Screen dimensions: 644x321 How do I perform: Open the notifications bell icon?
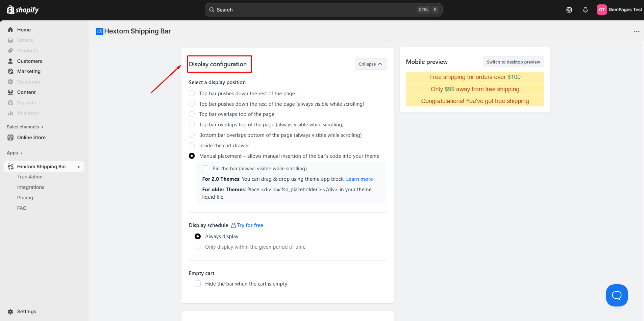tap(585, 10)
